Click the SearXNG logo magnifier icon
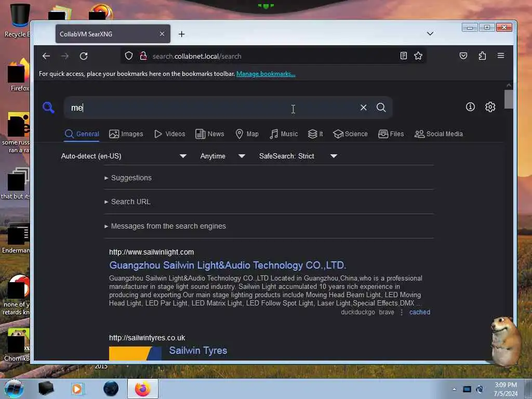The width and height of the screenshot is (532, 399). pos(48,108)
